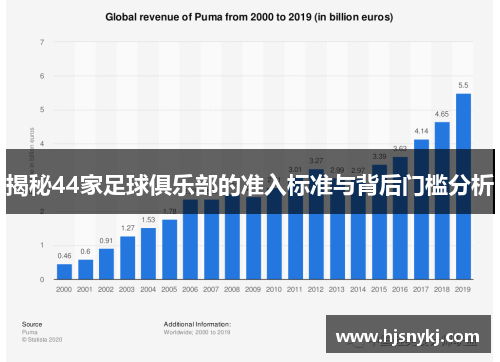Screen dimensions: 500x362
Task: Click the Additional Information heading
Action: pos(197,324)
